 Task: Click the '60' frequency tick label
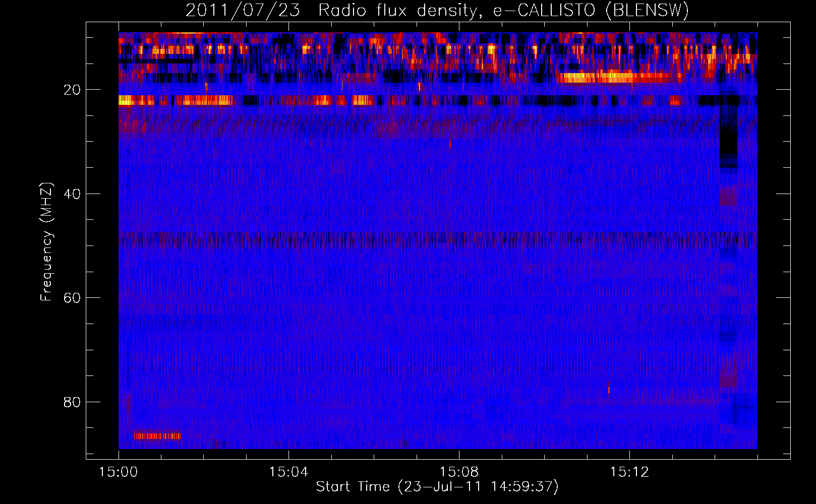[72, 298]
